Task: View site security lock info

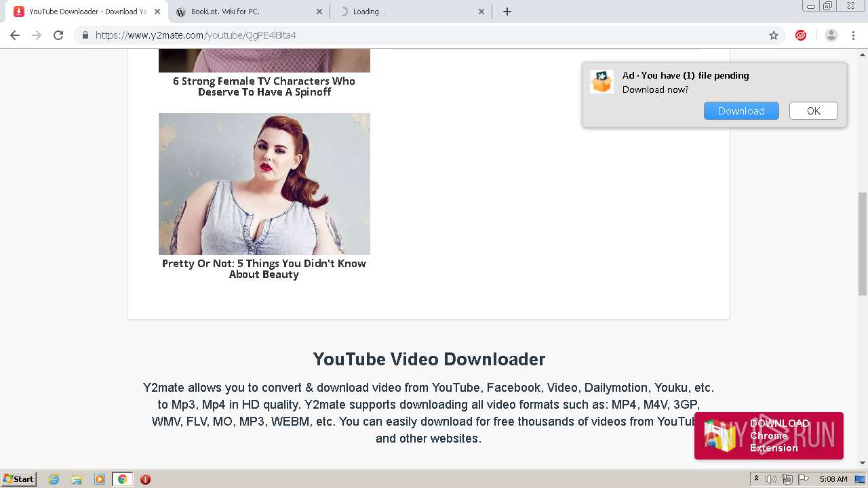Action: 85,35
